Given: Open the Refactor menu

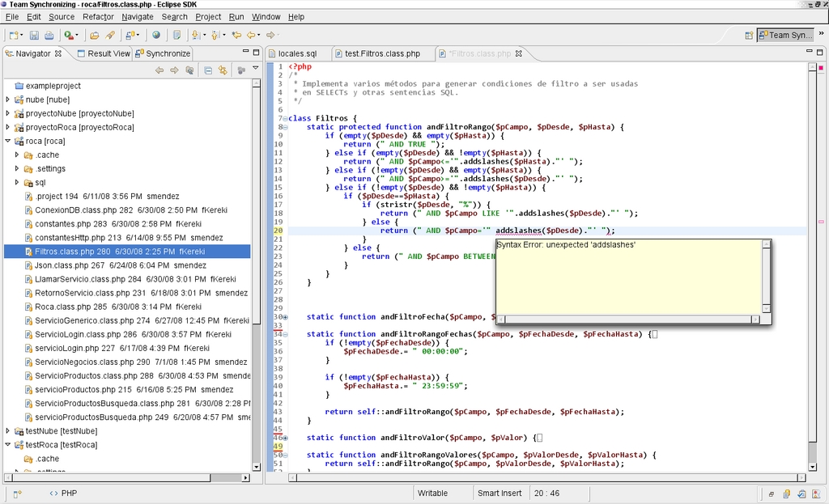Looking at the screenshot, I should [98, 16].
